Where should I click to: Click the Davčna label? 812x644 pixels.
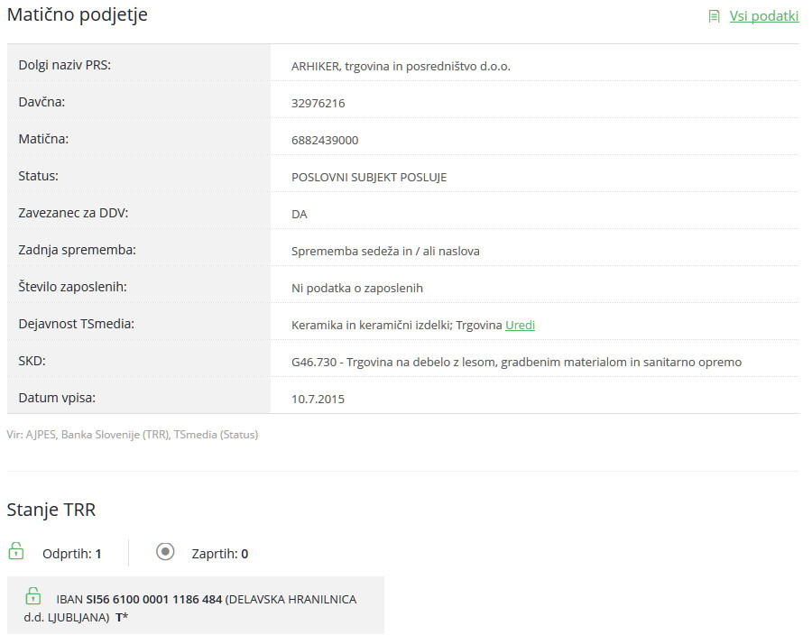pyautogui.click(x=42, y=102)
